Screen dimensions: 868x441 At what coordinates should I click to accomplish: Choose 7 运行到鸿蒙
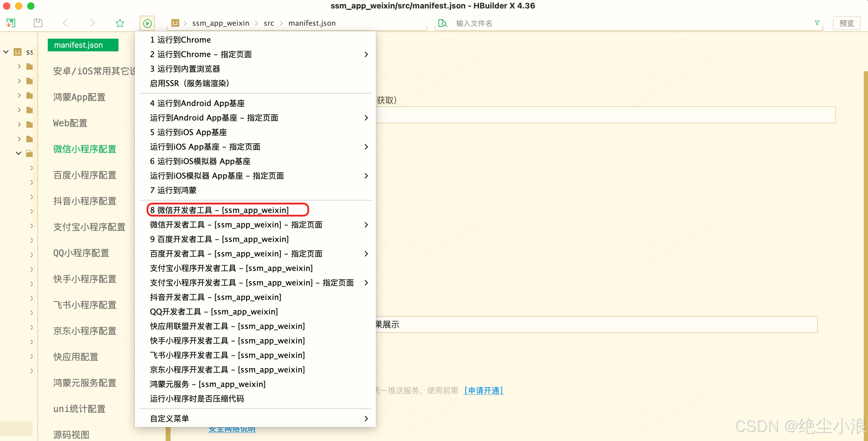click(255, 190)
